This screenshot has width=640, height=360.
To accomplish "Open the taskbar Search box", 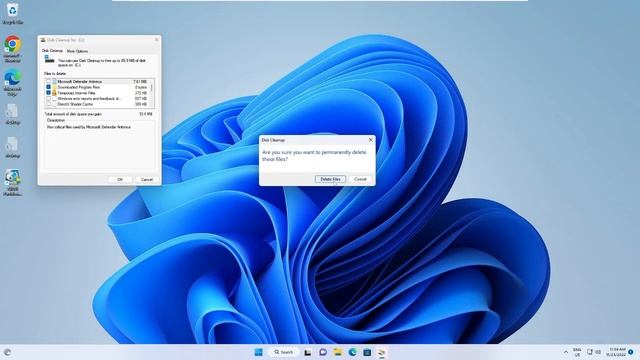I will 284,352.
